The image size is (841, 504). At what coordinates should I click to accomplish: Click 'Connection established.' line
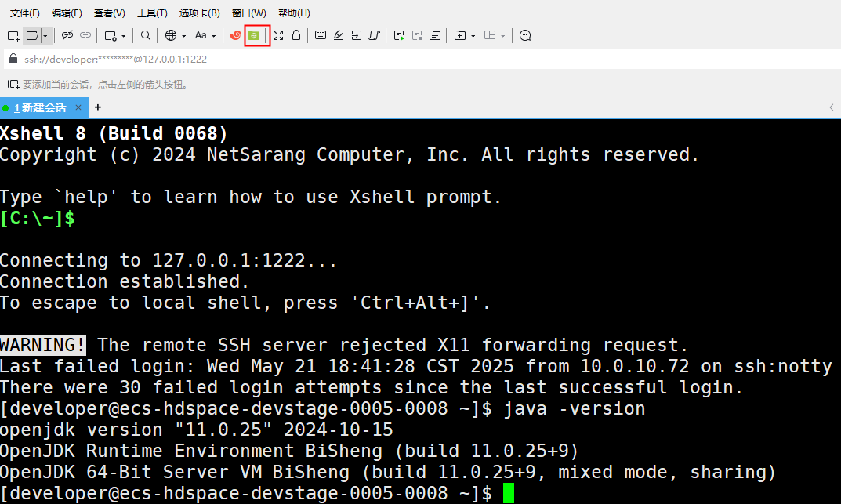coord(125,281)
